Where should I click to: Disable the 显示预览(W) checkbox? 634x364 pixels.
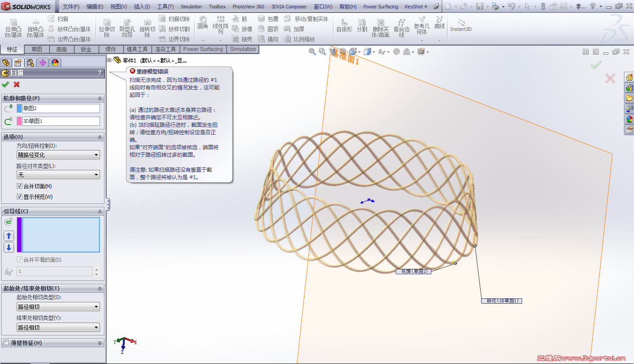click(19, 196)
